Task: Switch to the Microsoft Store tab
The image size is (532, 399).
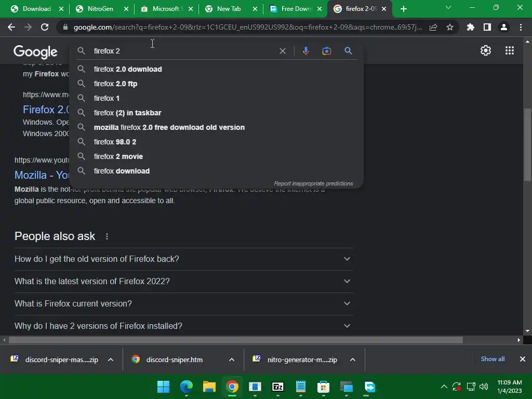Action: click(165, 9)
